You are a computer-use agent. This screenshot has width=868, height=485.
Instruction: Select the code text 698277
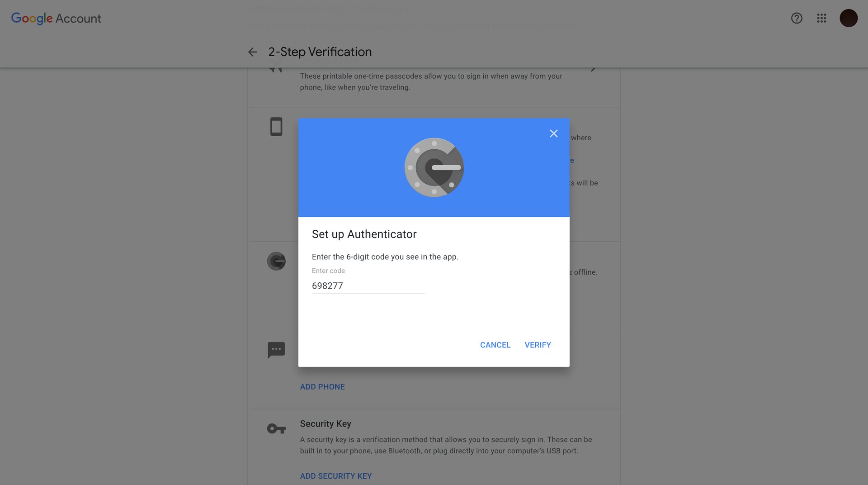(x=327, y=285)
